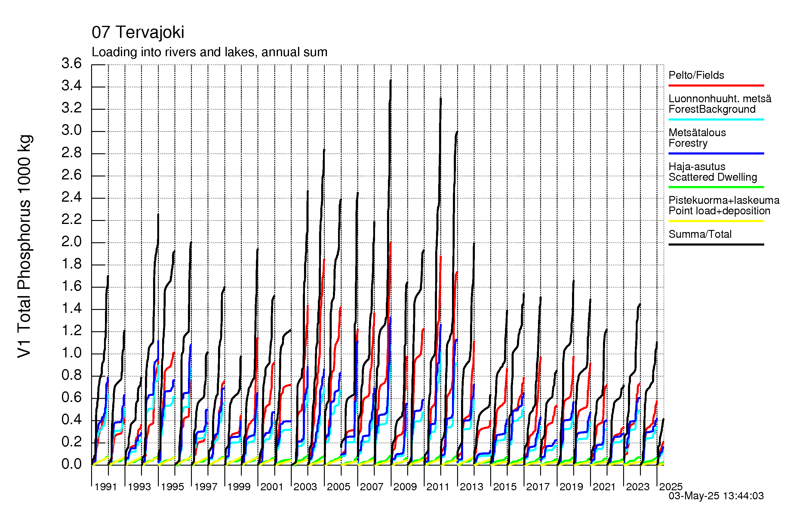Click the y-axis value 2.8
The height and width of the screenshot is (511, 812).
[x=72, y=153]
